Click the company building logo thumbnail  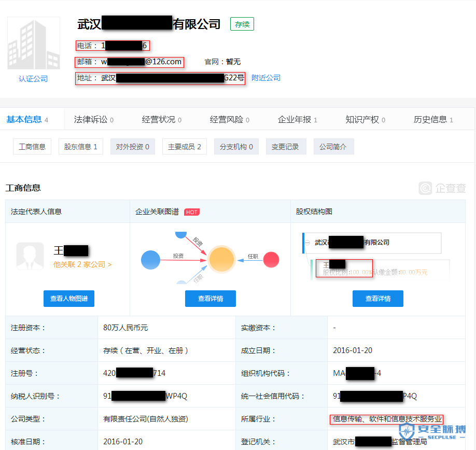pyautogui.click(x=33, y=43)
